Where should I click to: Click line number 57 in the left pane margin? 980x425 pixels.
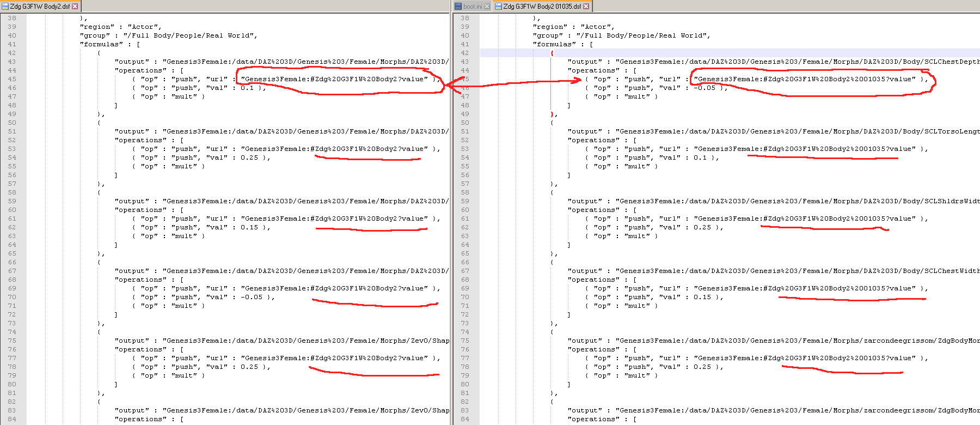12,184
